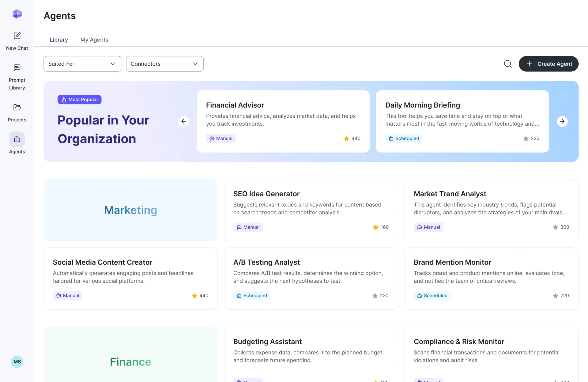
Task: Click the search magnifier icon
Action: pyautogui.click(x=508, y=64)
